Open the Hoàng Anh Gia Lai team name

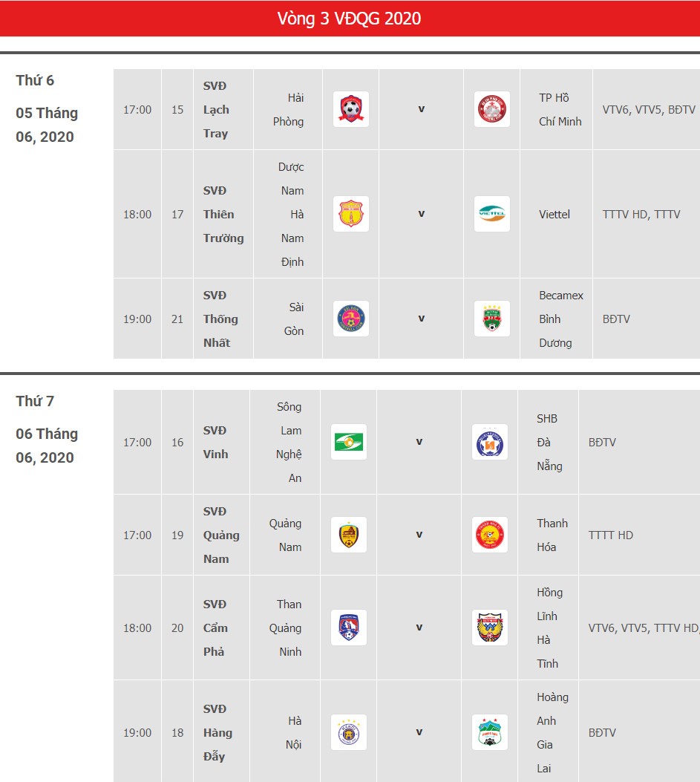552,733
